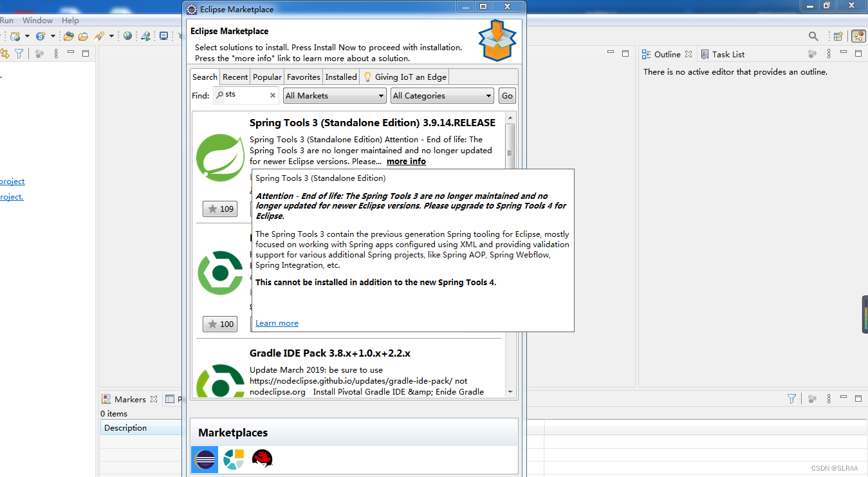
Task: Open the Run menu in Eclipse
Action: pos(6,21)
